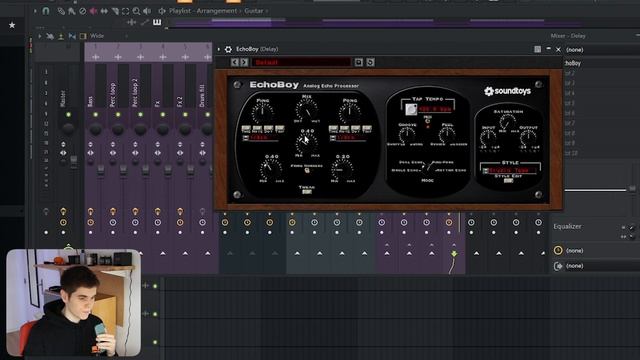Select the playback speaker tool in playlist toolbar
Screen dimensions: 640x360
coord(147,11)
